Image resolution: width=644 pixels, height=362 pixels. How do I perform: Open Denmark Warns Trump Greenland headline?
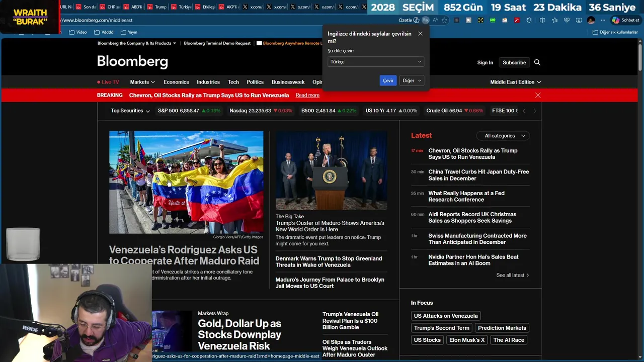coord(329,261)
